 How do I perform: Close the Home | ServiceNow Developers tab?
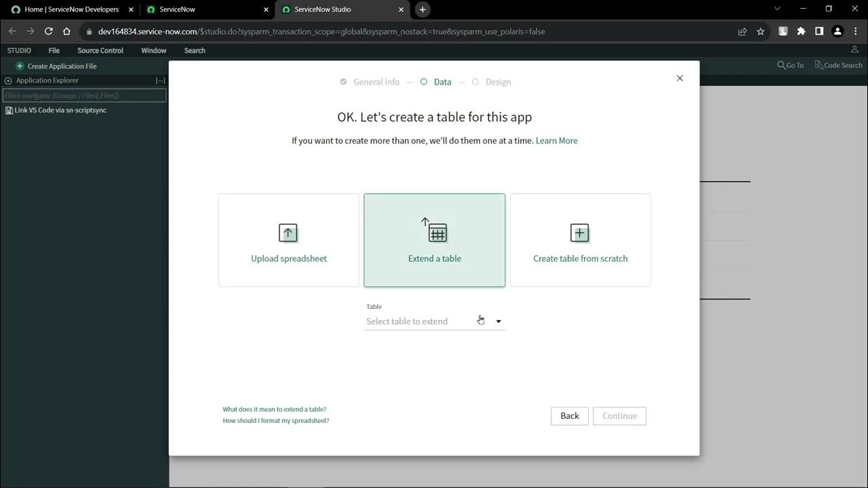(x=131, y=9)
